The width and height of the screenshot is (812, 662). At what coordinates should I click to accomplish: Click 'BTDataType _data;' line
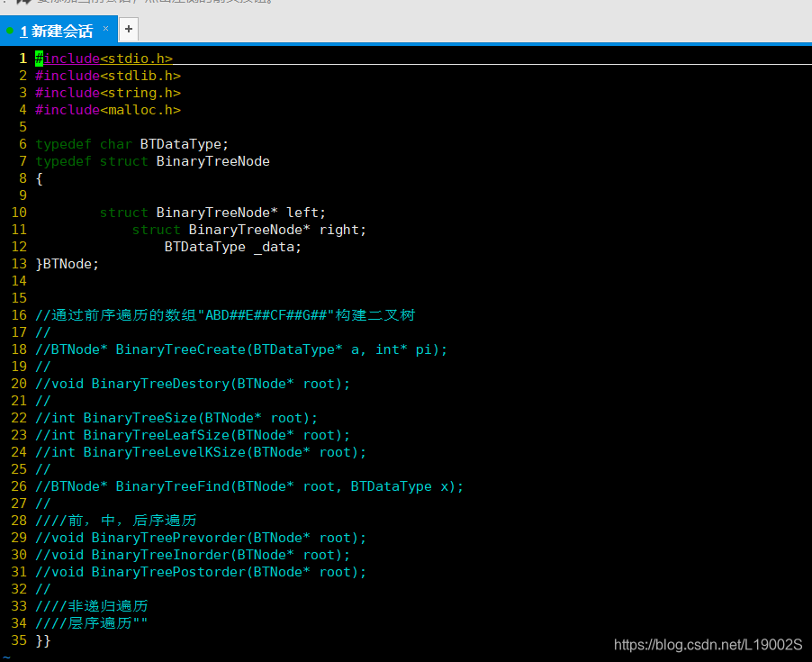pyautogui.click(x=232, y=247)
